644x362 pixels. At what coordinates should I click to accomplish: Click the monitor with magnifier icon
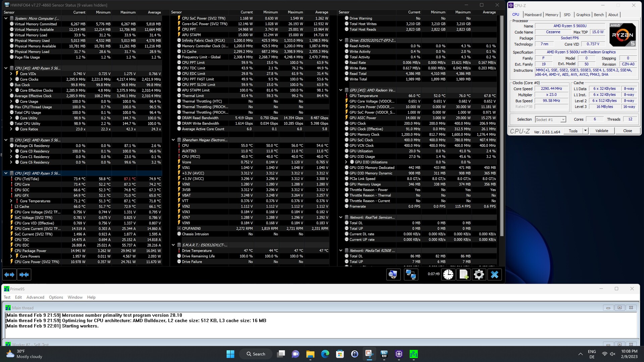tap(393, 275)
